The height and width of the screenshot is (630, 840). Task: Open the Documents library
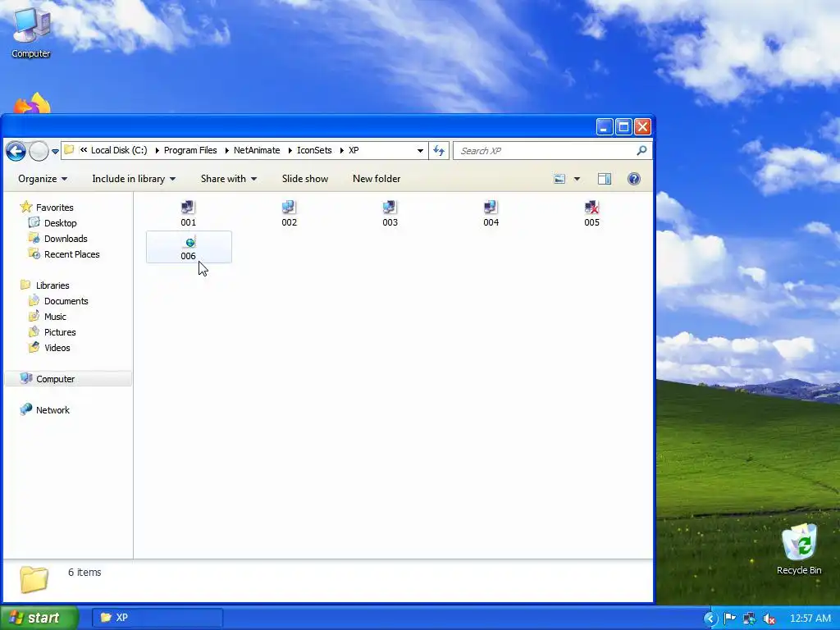pyautogui.click(x=58, y=300)
